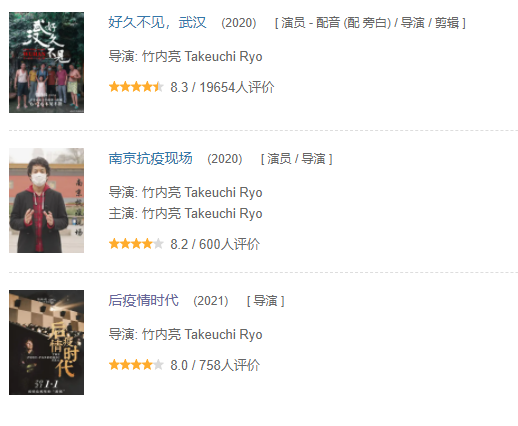Click 导演: 竹内亮 under 好久不见,武汉
This screenshot has width=518, height=426.
click(185, 56)
